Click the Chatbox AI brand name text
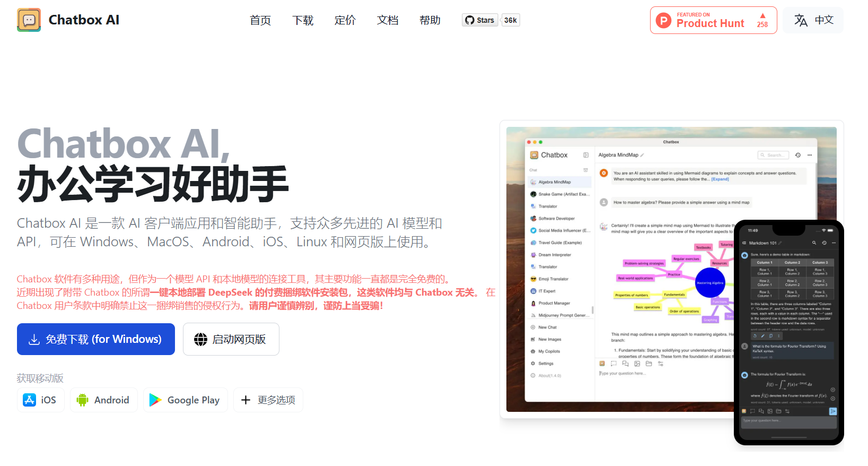868x466 pixels. point(84,20)
